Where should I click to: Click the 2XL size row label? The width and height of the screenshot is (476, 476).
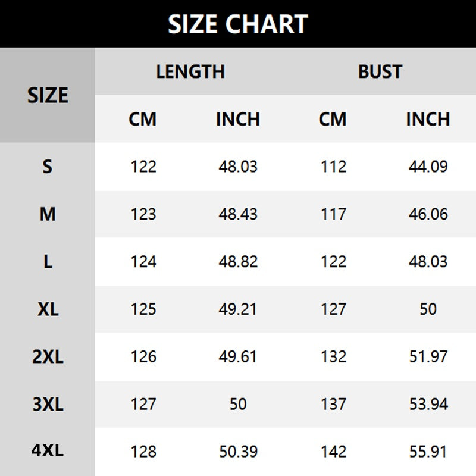click(x=48, y=357)
